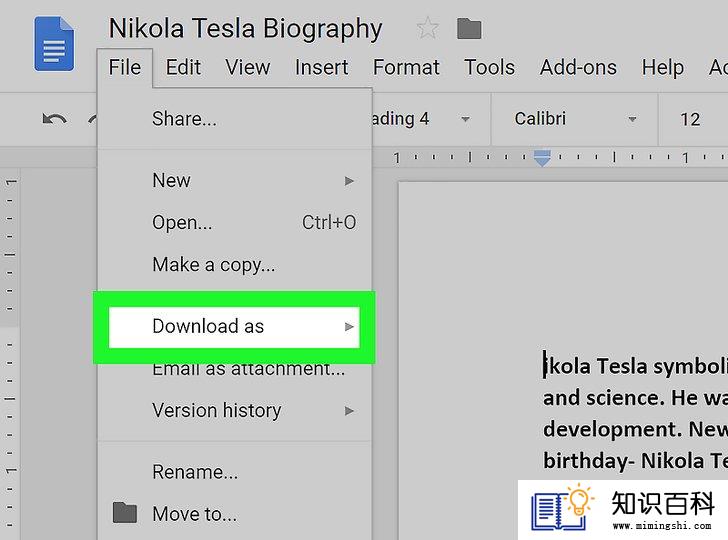
Task: Open the Insert menu
Action: 321,67
